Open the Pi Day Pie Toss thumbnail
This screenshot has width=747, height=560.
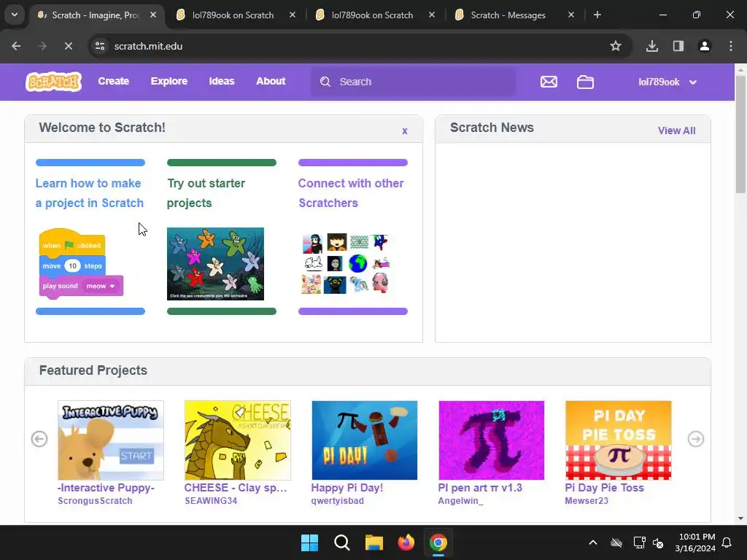pos(619,440)
